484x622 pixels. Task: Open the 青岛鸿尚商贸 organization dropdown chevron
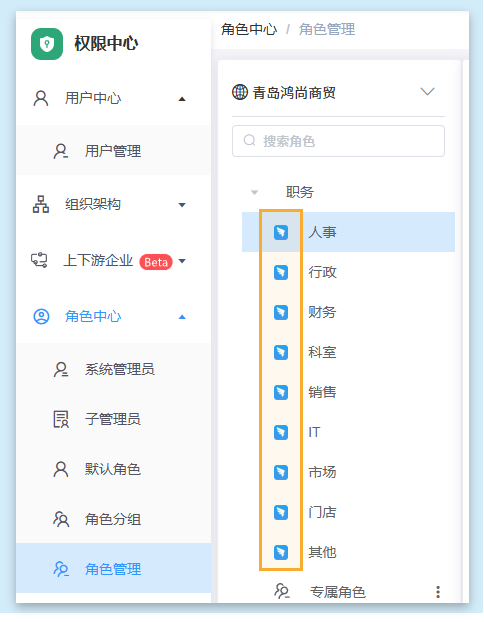coord(427,92)
